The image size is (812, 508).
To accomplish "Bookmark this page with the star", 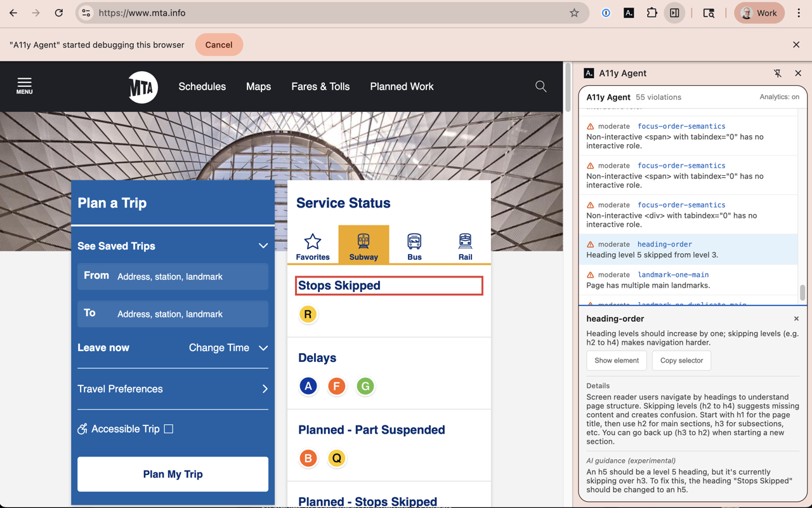I will (574, 13).
